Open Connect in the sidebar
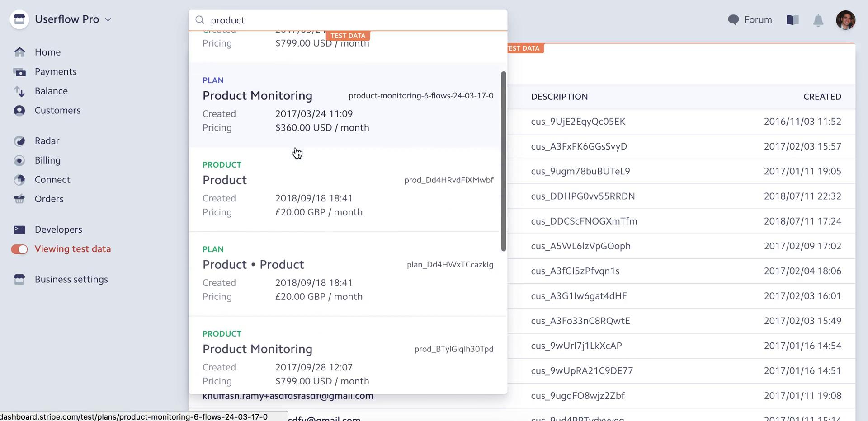 coord(52,179)
